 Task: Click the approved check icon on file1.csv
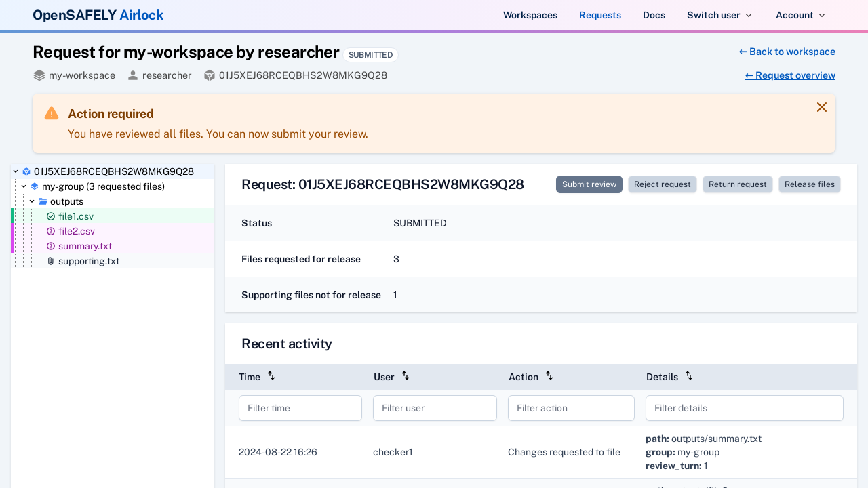click(x=51, y=216)
